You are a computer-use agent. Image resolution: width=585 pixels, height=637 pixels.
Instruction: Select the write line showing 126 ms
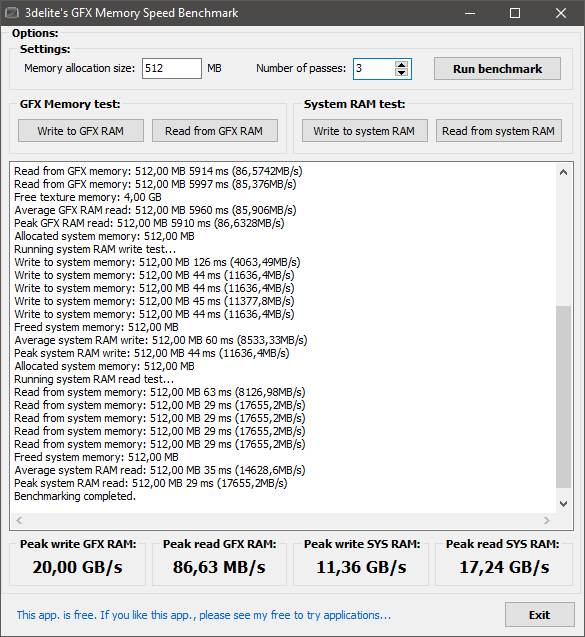click(157, 262)
